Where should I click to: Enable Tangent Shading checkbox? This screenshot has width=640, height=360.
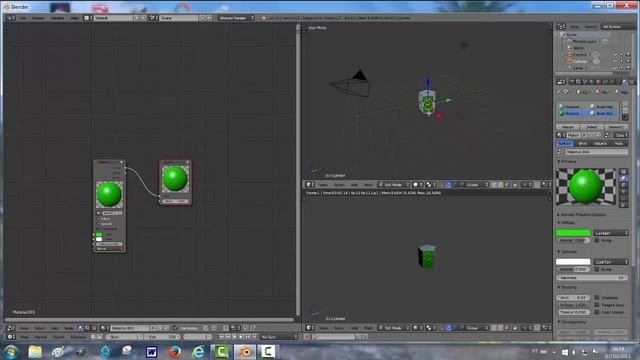(x=597, y=305)
